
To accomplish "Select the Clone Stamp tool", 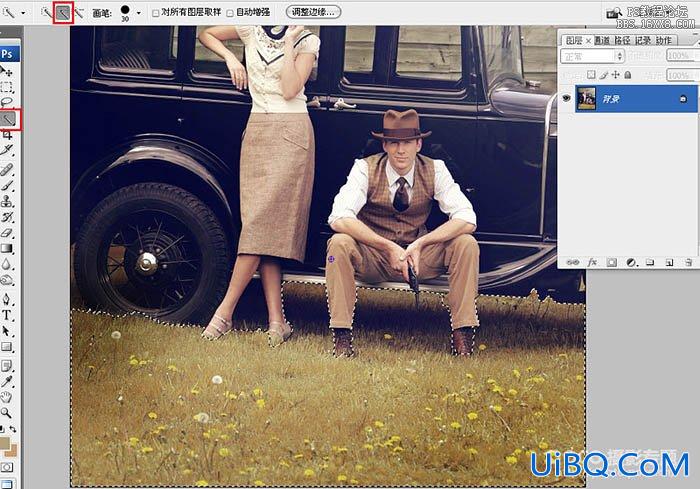I will 7,201.
